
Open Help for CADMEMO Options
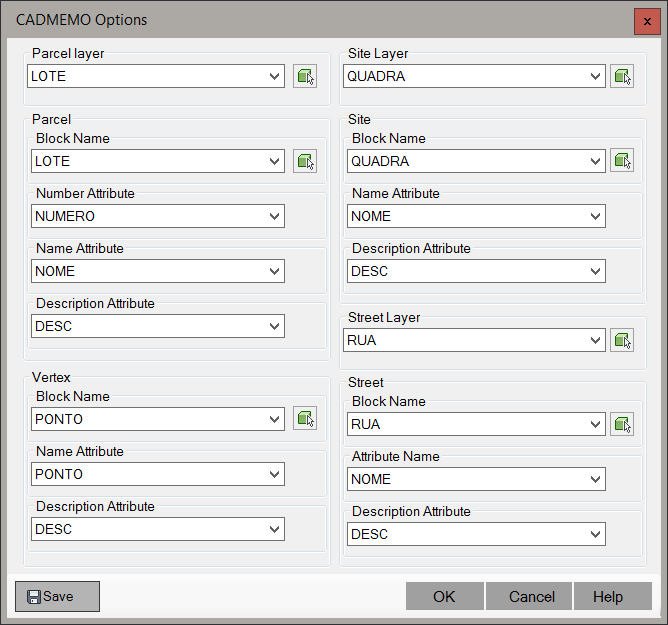click(x=607, y=597)
